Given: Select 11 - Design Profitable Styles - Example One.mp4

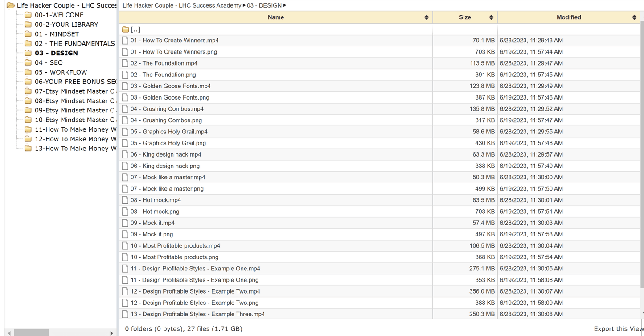Looking at the screenshot, I should (195, 269).
